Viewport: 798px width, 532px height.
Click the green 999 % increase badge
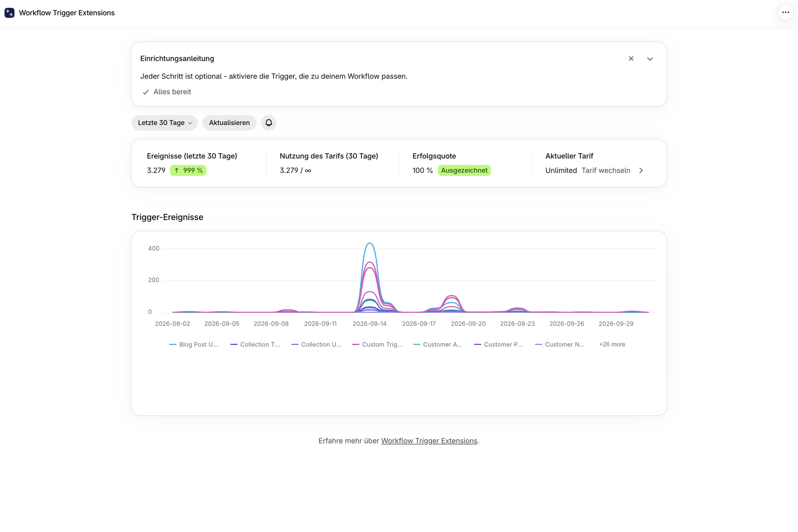[188, 170]
